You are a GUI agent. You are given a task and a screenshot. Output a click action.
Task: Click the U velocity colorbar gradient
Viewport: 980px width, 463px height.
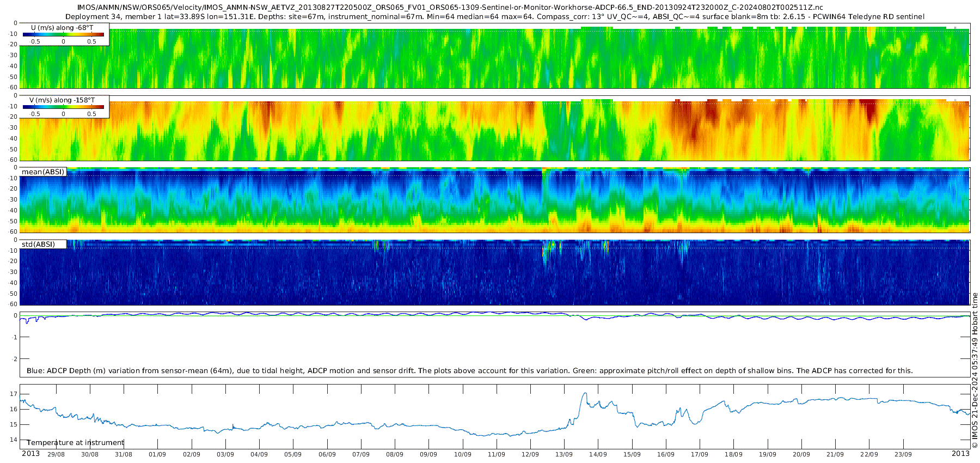coord(63,34)
